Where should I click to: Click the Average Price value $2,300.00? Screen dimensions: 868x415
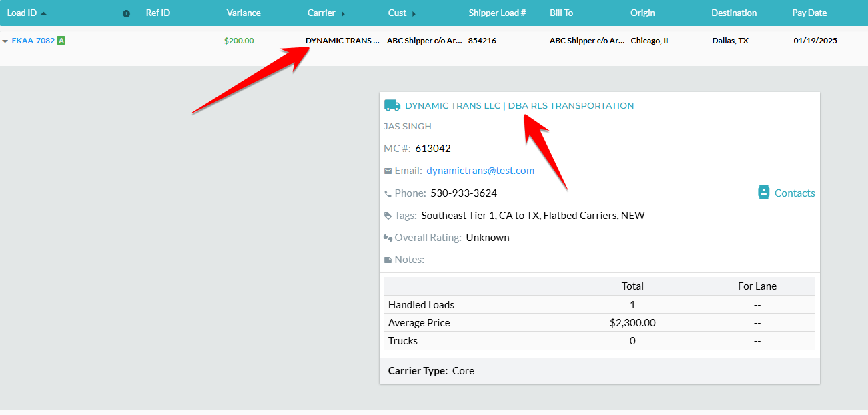coord(632,323)
